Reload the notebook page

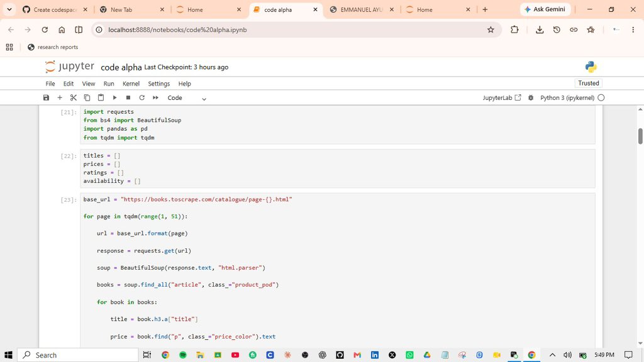coord(45,30)
